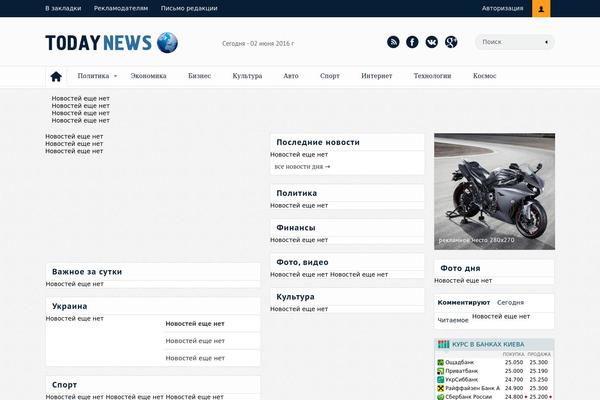Open the Интернет navigation item
The height and width of the screenshot is (400, 600).
(377, 76)
